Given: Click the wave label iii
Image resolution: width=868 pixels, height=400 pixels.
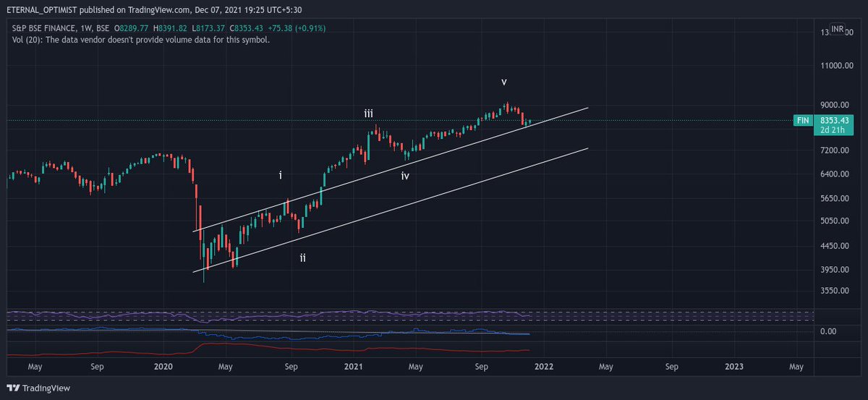Looking at the screenshot, I should click(369, 114).
